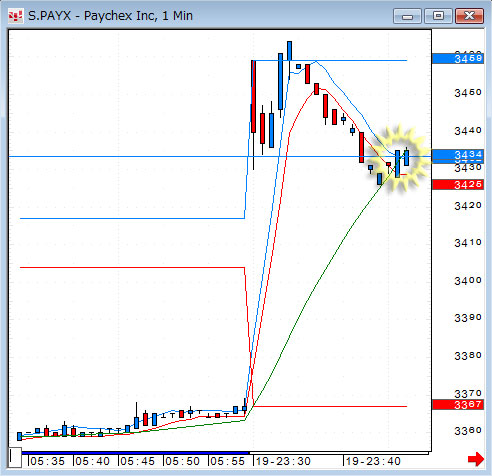
Task: Close the S.PAYX chart window
Action: click(469, 16)
